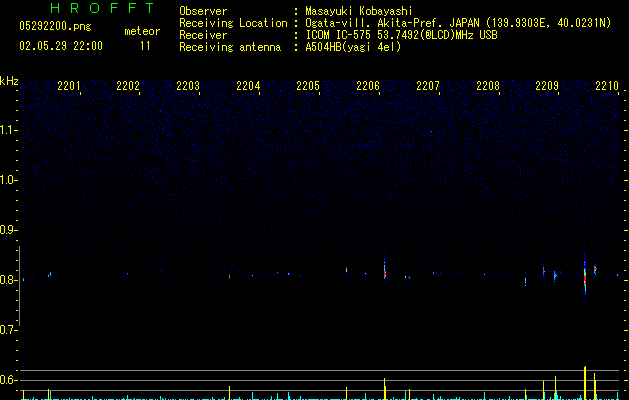Select the file name 05292200.png
Screen dimensions: 629x400
point(55,27)
